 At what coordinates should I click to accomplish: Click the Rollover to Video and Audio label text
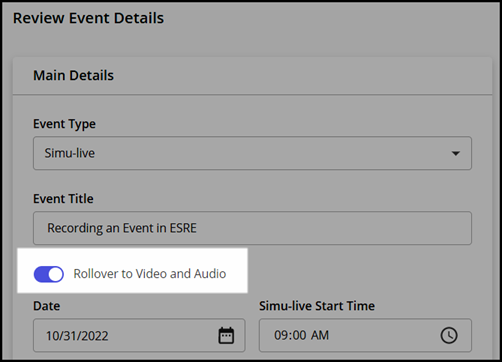click(150, 274)
